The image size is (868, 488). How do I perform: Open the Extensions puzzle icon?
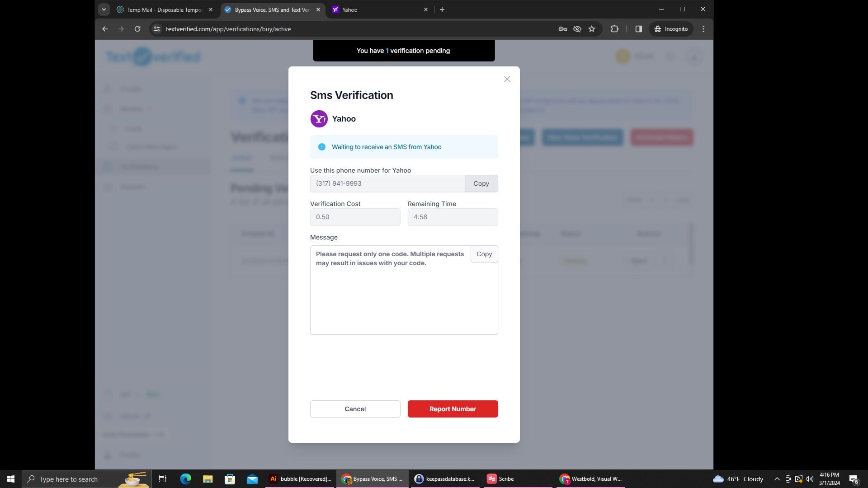click(614, 28)
